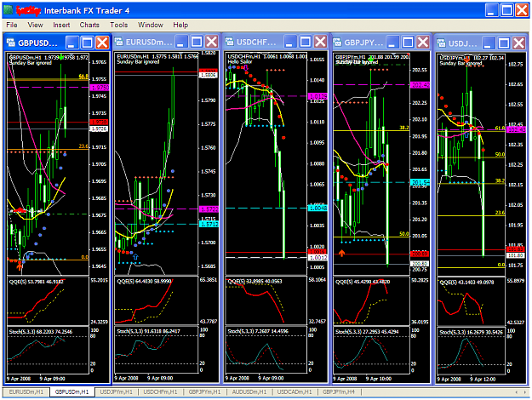
Task: Switch to the AUDUSDm,H1 bottom tab
Action: (249, 391)
